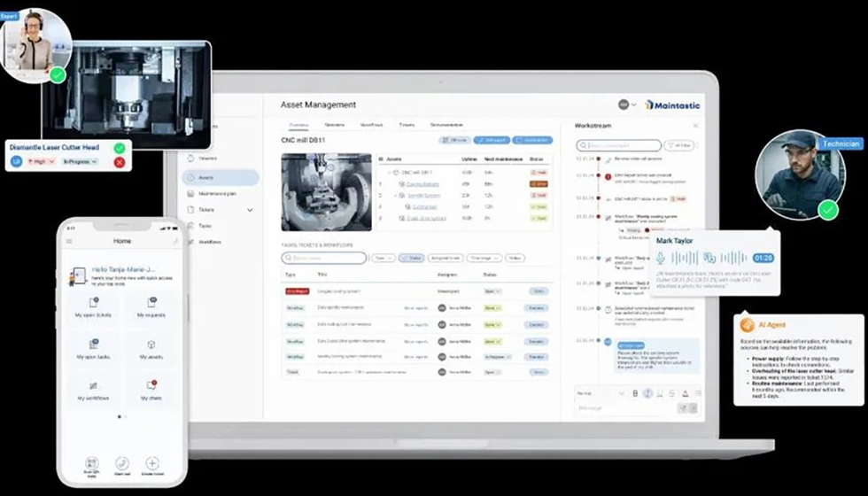868x496 pixels.
Task: Tap Create ticket plus icon
Action: (152, 463)
